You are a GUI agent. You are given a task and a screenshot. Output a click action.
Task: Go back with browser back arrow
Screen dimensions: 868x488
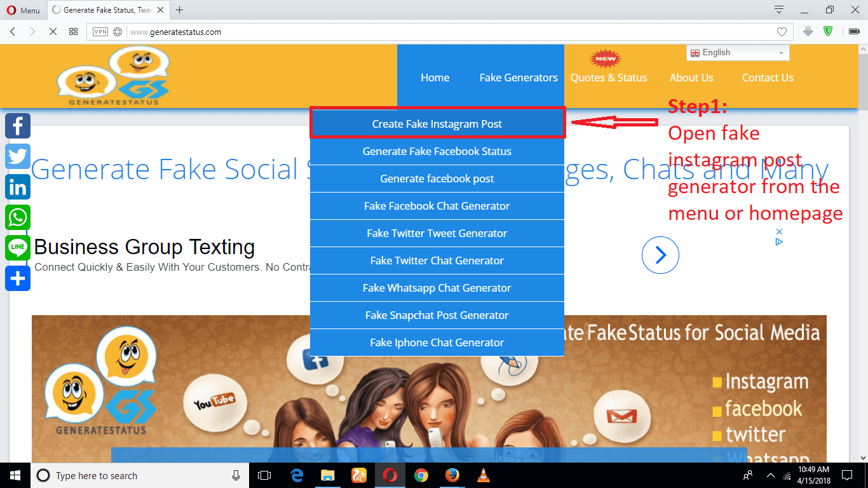(x=13, y=31)
